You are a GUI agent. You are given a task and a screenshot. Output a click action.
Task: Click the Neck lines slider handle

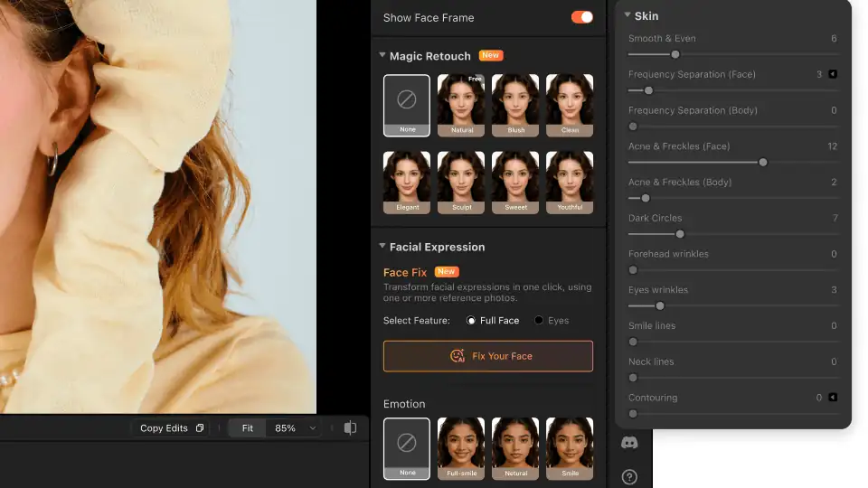[x=633, y=378]
